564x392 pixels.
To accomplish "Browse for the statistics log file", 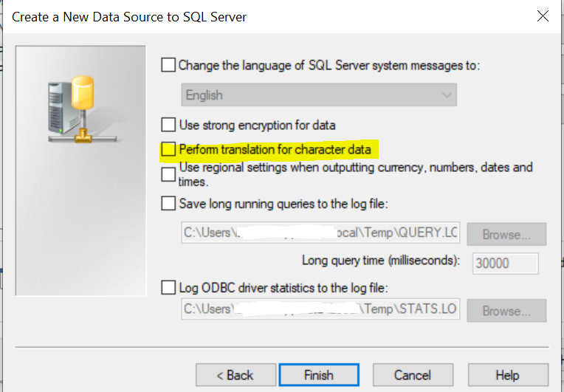I will point(506,311).
